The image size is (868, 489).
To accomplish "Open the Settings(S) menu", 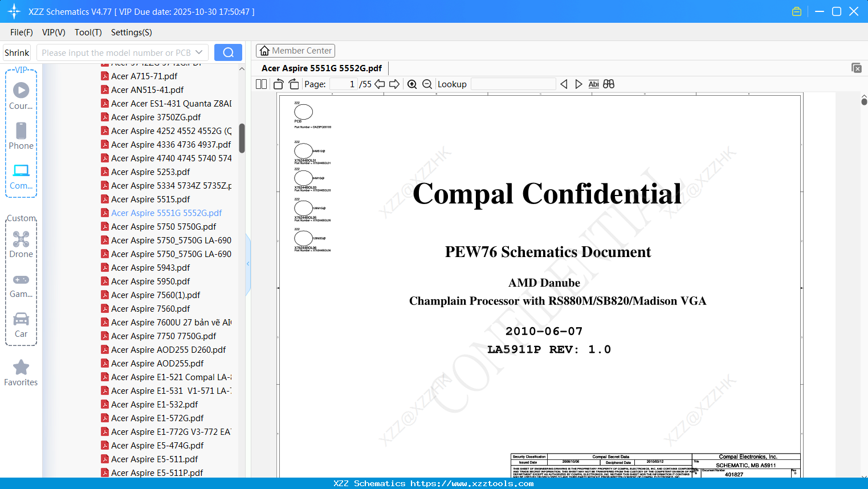I will 132,32.
